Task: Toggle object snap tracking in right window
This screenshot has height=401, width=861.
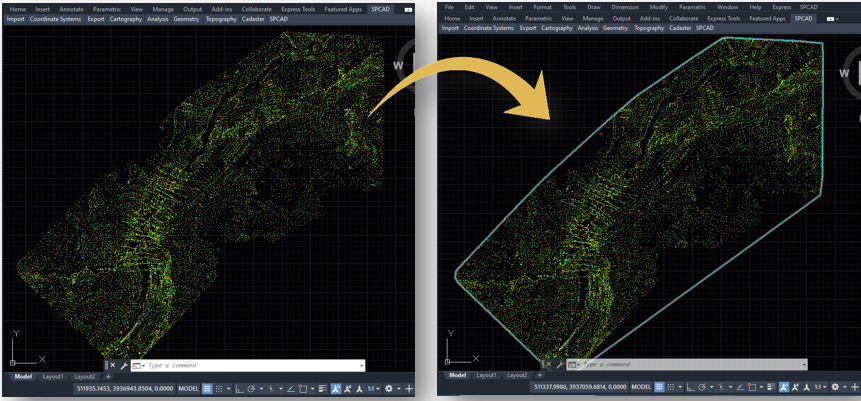Action: [740, 387]
